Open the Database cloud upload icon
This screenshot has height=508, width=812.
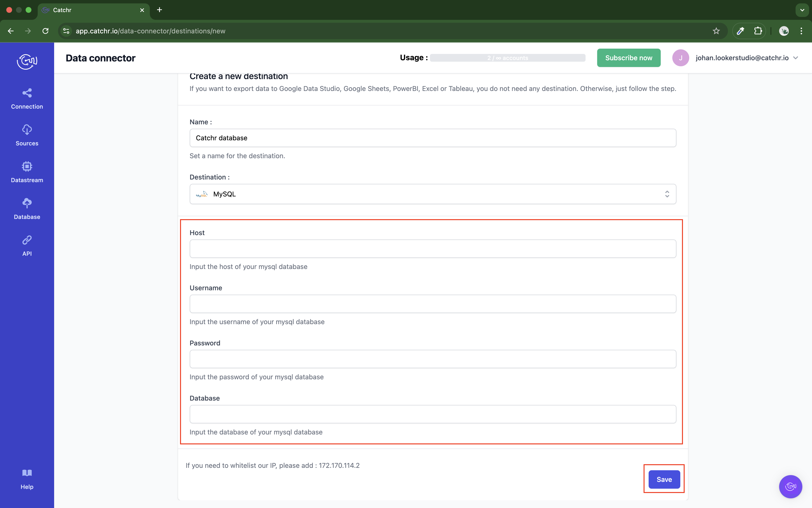click(27, 203)
